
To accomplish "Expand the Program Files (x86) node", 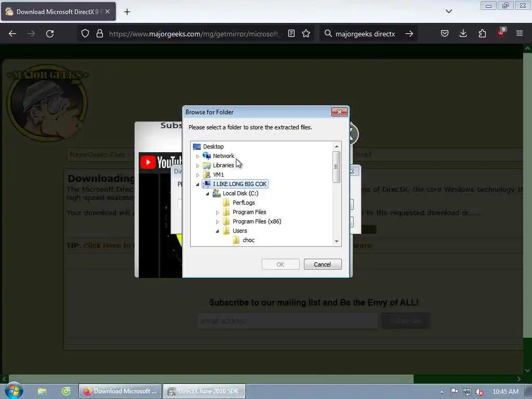I will tap(217, 222).
